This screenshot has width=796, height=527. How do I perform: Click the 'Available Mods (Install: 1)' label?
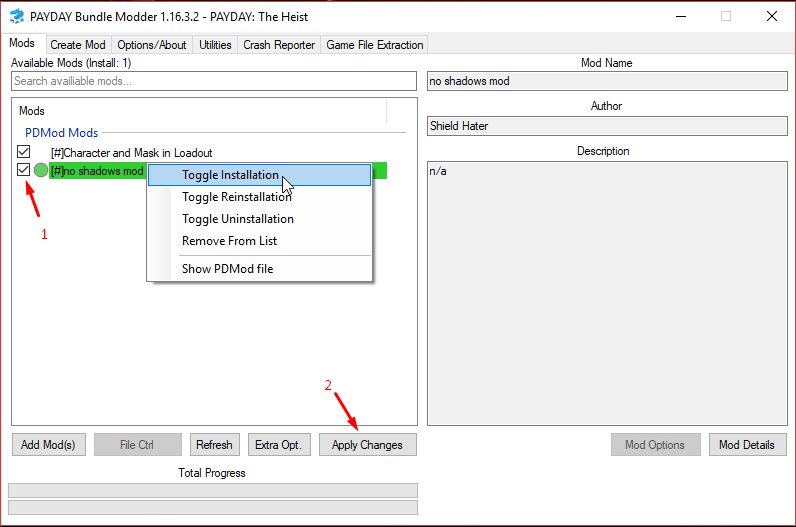point(71,63)
